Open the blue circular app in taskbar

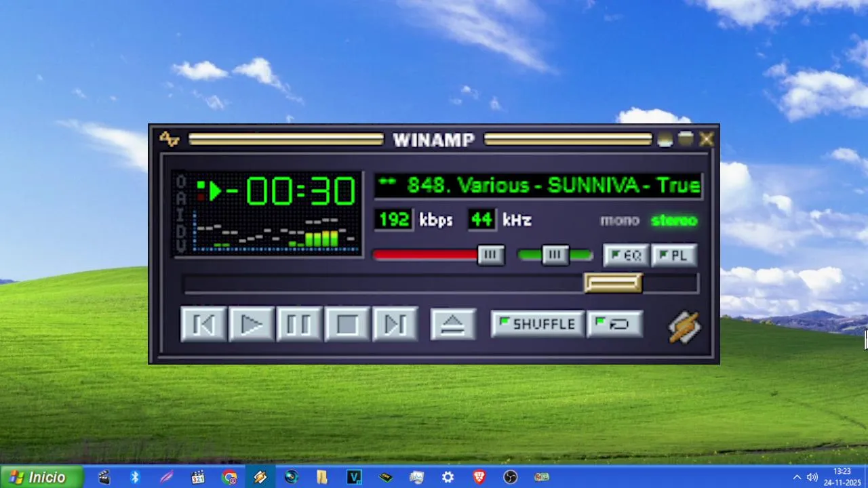click(292, 477)
